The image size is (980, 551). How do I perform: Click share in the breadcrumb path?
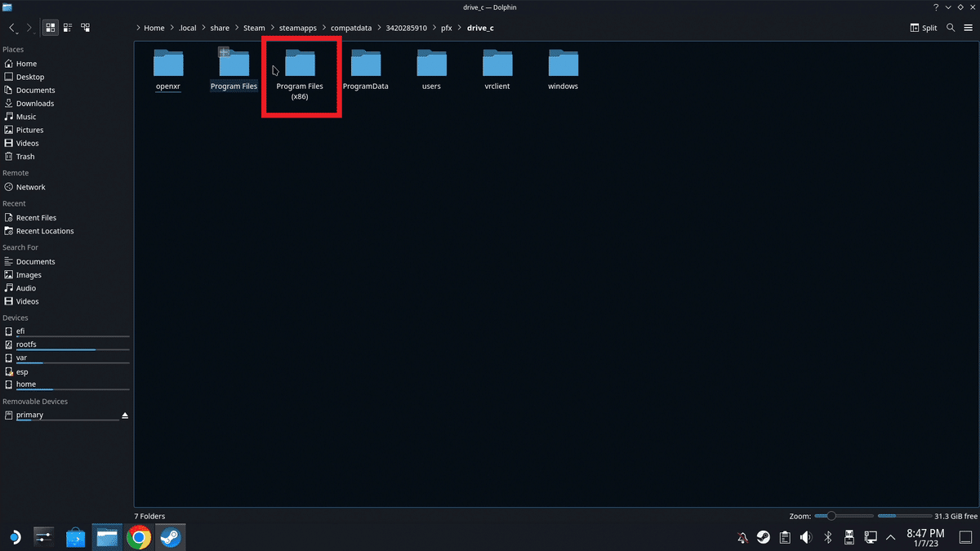[220, 28]
